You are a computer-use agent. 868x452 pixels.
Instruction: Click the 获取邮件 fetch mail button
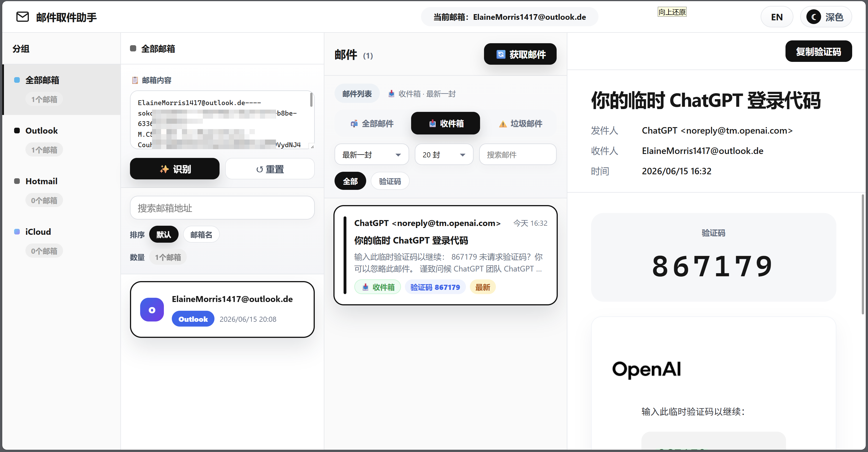(520, 54)
